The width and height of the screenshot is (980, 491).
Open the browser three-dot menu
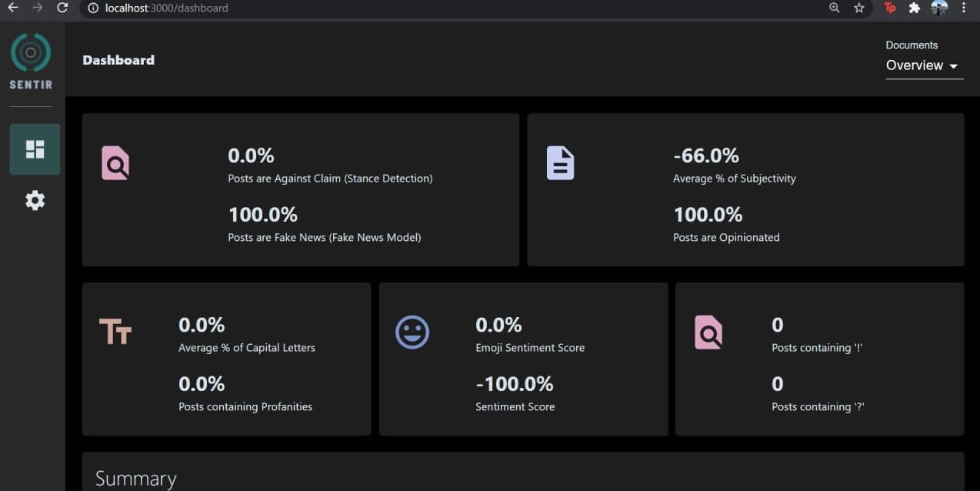pos(964,8)
